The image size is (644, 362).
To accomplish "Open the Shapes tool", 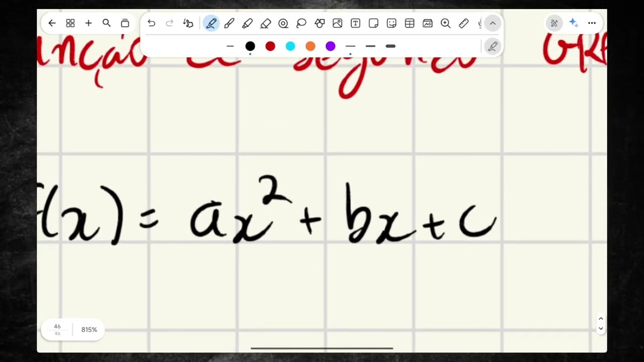I will point(319,23).
